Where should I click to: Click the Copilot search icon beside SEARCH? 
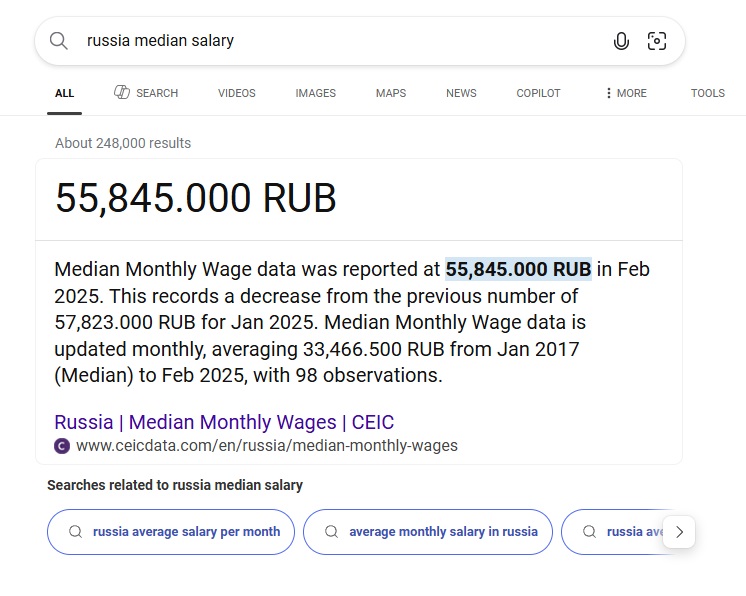point(122,92)
